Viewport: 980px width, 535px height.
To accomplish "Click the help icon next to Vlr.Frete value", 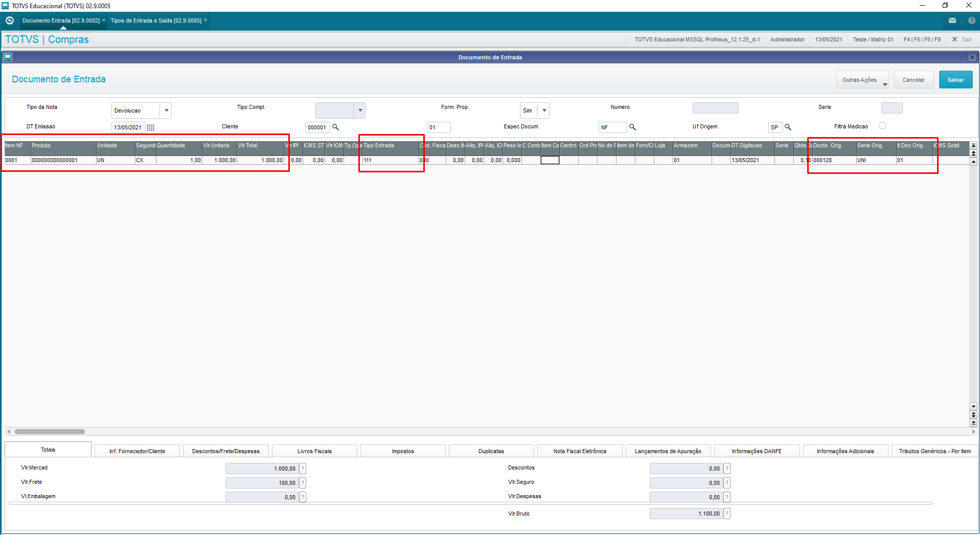I will pyautogui.click(x=303, y=483).
